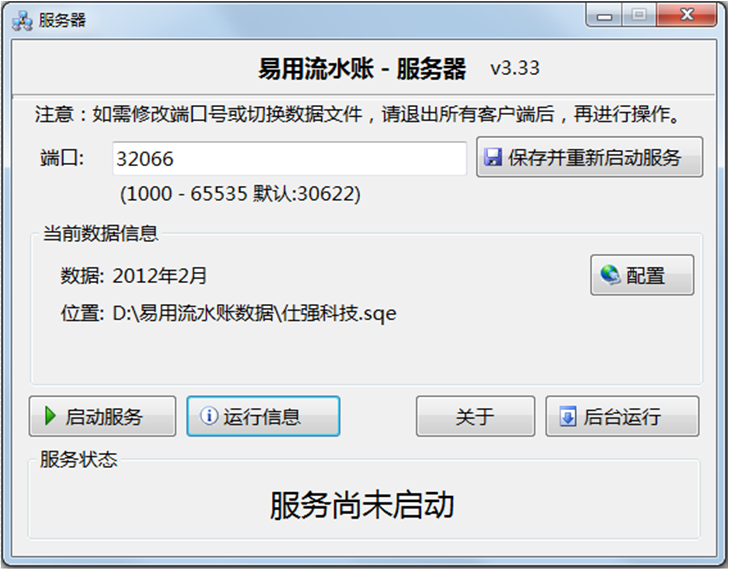The height and width of the screenshot is (569, 729).
Task: Open the 关于 about dialog
Action: pyautogui.click(x=475, y=416)
